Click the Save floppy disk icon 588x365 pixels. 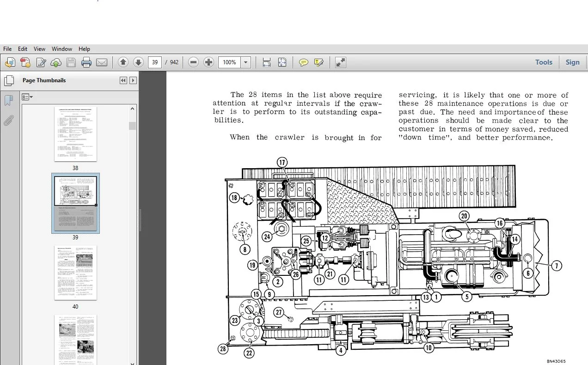(71, 62)
